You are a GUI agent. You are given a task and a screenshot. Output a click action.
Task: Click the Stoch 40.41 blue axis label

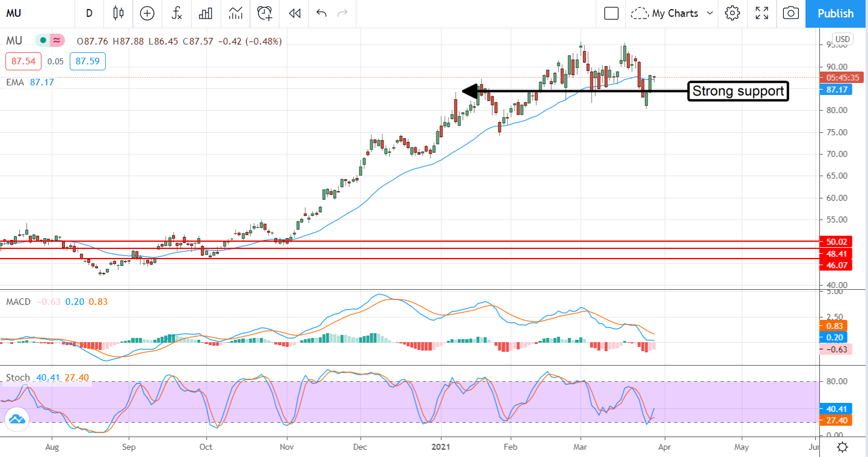[837, 408]
